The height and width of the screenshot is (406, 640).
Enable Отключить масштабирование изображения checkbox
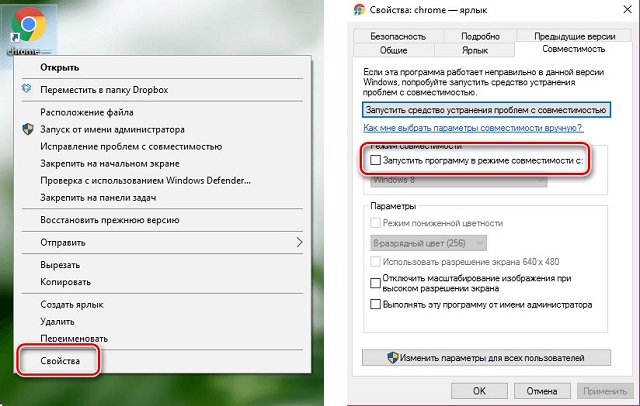375,283
